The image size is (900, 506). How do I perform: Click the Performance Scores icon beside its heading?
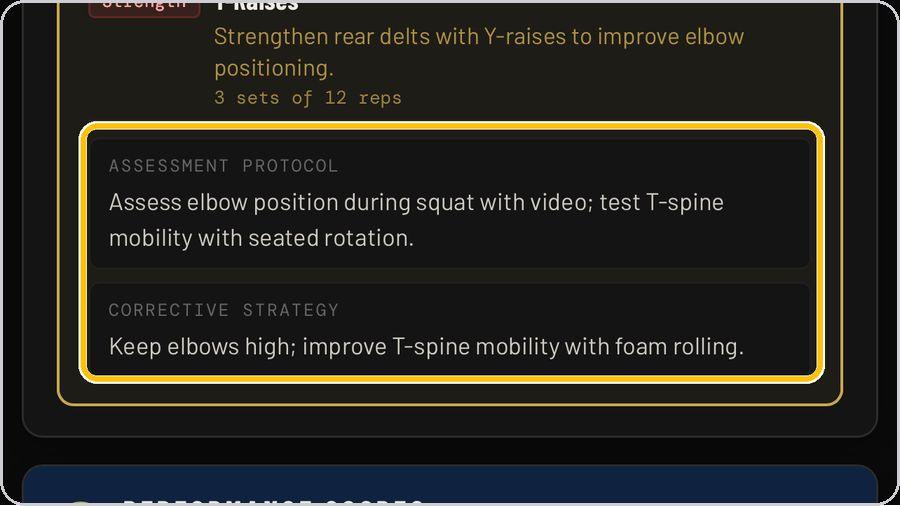point(80,503)
